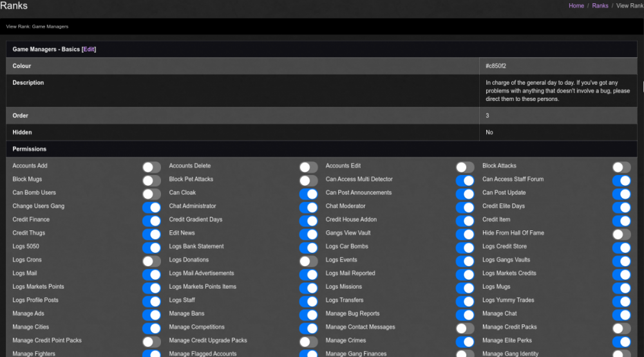Switch on the Logs Donations permission
The image size is (644, 357).
click(308, 261)
